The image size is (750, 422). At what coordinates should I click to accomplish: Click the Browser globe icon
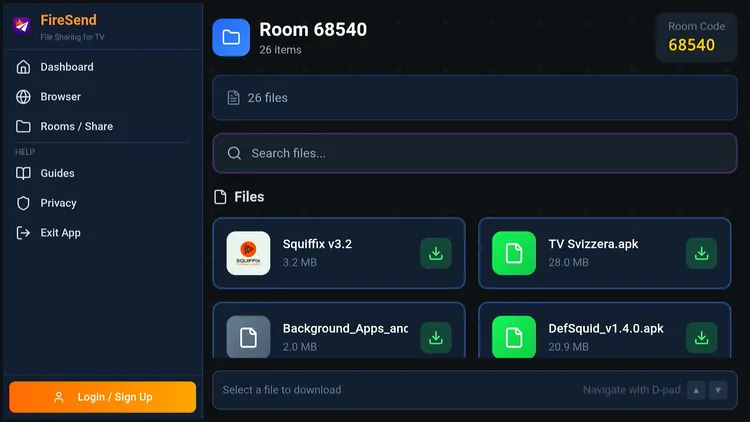click(23, 97)
